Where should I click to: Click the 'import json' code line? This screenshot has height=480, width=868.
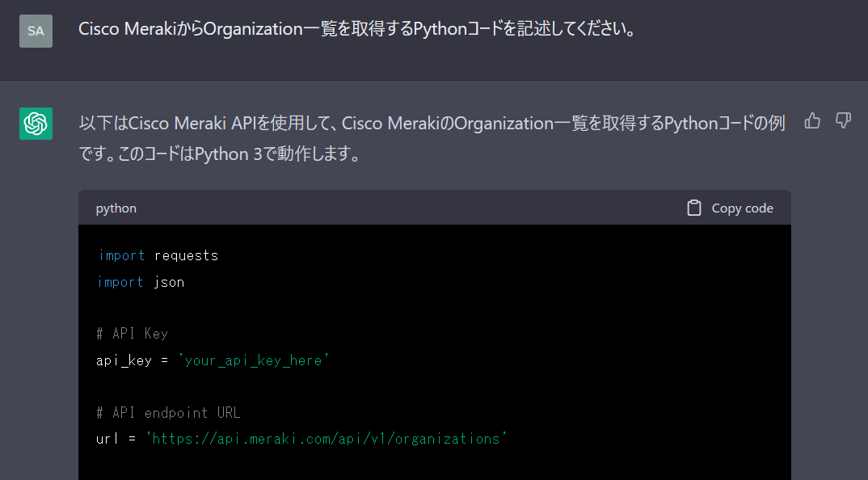[141, 282]
